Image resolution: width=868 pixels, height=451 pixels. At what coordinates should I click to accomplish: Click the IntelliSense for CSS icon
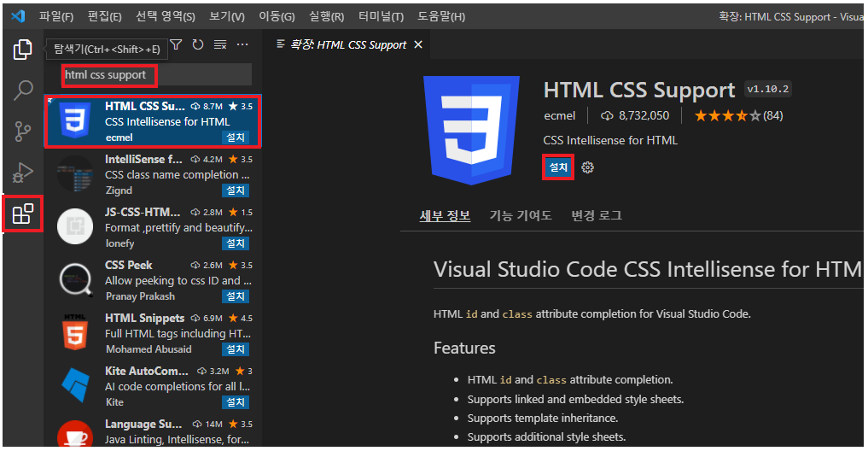[75, 173]
